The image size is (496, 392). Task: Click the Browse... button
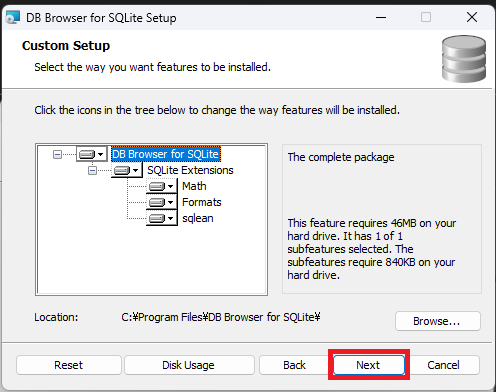click(438, 321)
